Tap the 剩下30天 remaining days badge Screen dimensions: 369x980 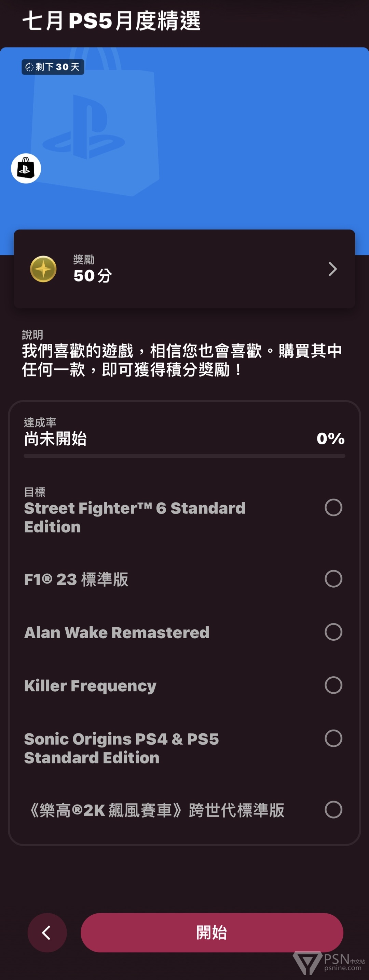coord(53,67)
